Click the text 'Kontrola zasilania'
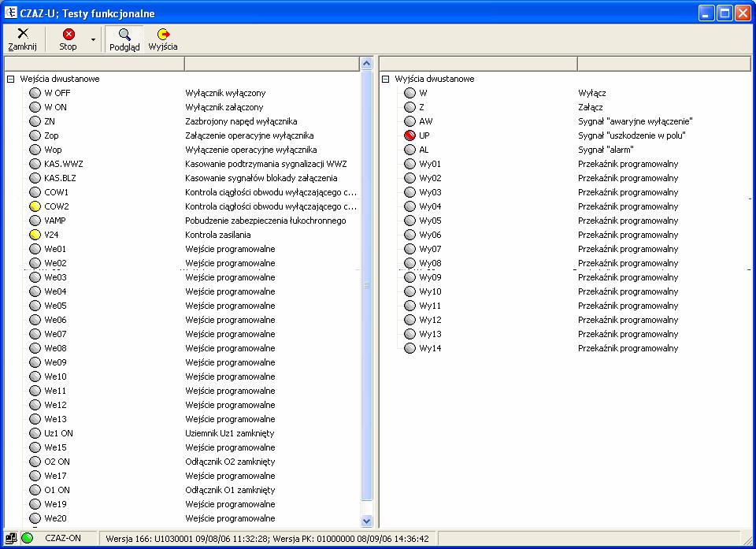The width and height of the screenshot is (756, 549). pyautogui.click(x=218, y=235)
